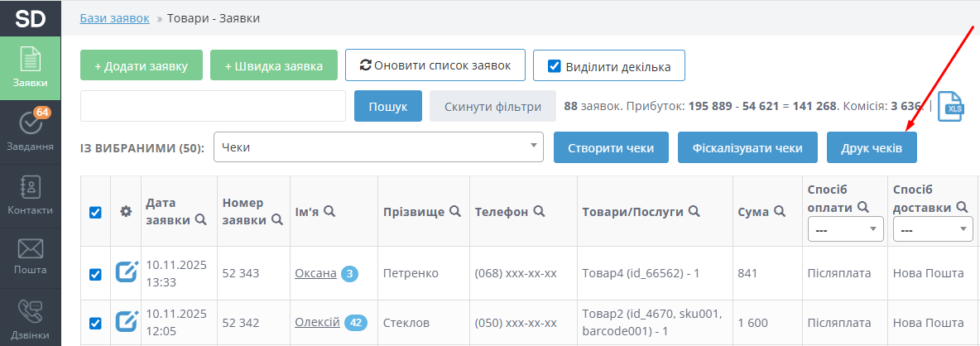Click search icon by Товари/Послуги header

coord(694,212)
